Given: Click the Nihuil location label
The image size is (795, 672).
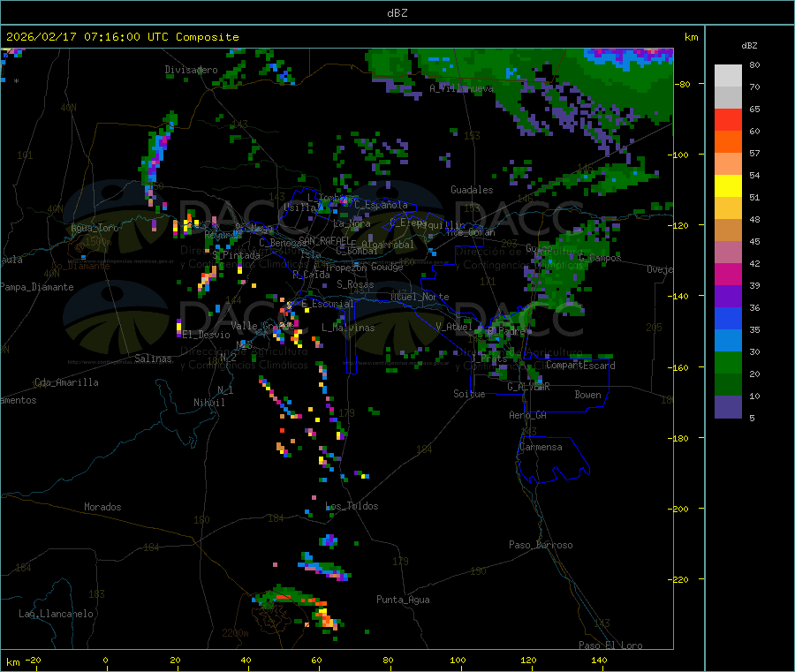Looking at the screenshot, I should (x=208, y=403).
